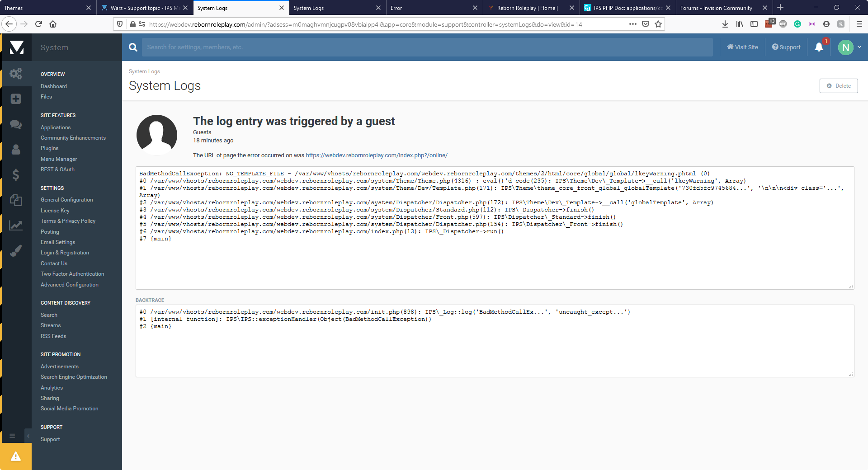Bookmark this page with the star
This screenshot has width=868, height=470.
tap(658, 24)
